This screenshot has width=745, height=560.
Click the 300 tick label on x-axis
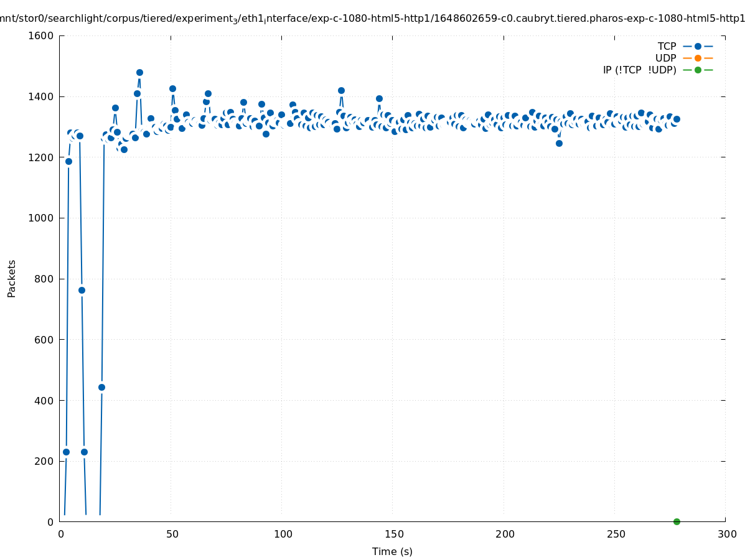coord(726,534)
